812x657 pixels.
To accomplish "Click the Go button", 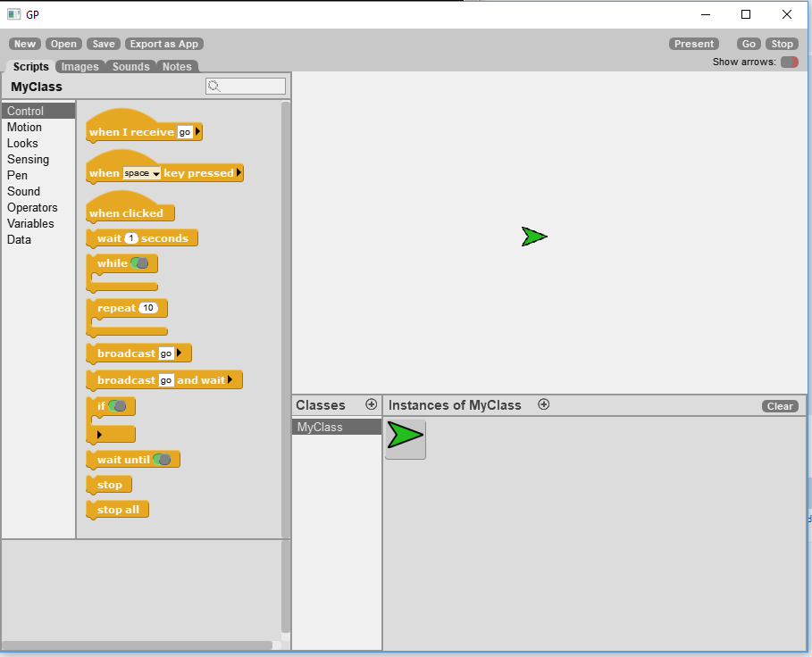I will pyautogui.click(x=749, y=44).
